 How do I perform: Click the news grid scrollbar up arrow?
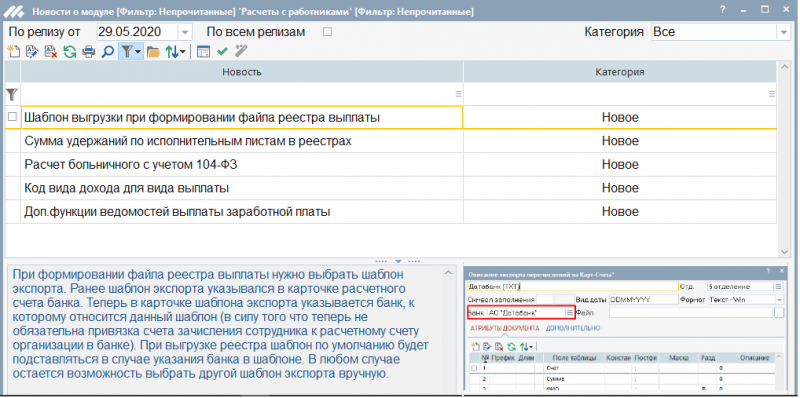[x=785, y=67]
